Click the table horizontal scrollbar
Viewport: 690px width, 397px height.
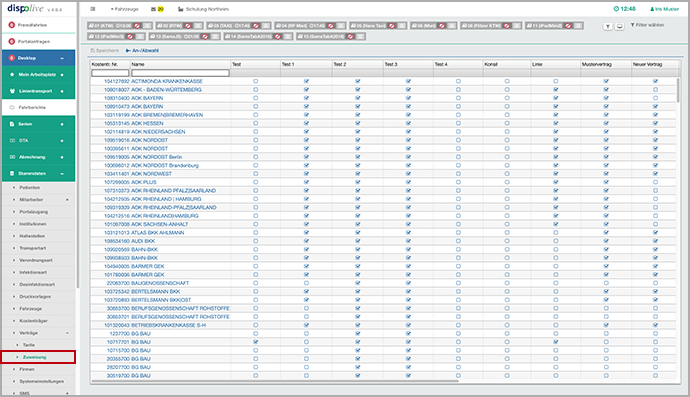click(275, 381)
